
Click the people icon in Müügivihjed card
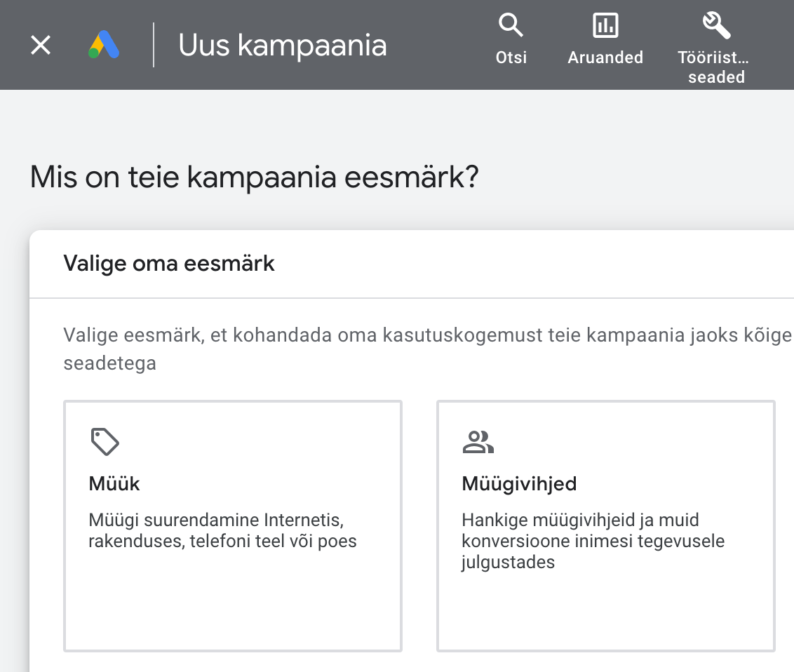pyautogui.click(x=478, y=442)
